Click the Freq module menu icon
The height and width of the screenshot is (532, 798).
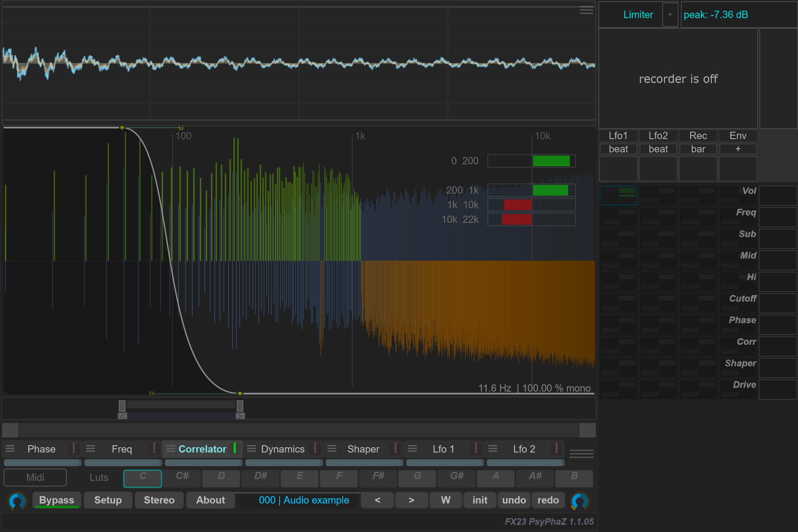pos(90,449)
